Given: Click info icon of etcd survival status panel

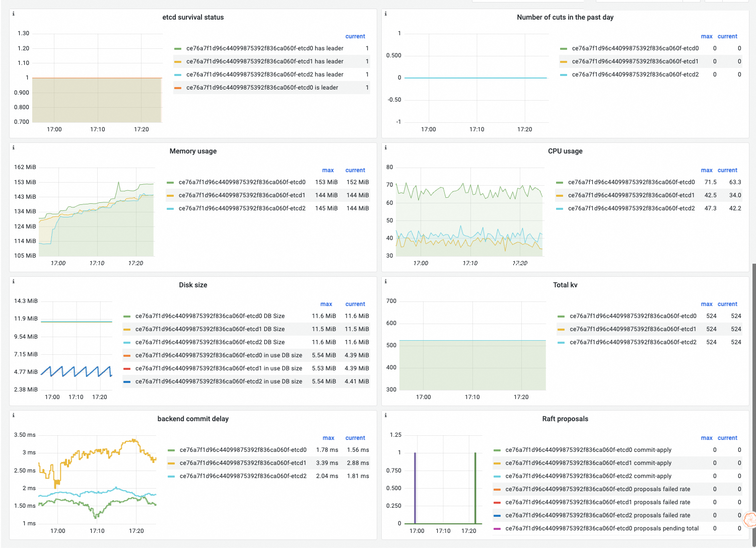Looking at the screenshot, I should (13, 14).
